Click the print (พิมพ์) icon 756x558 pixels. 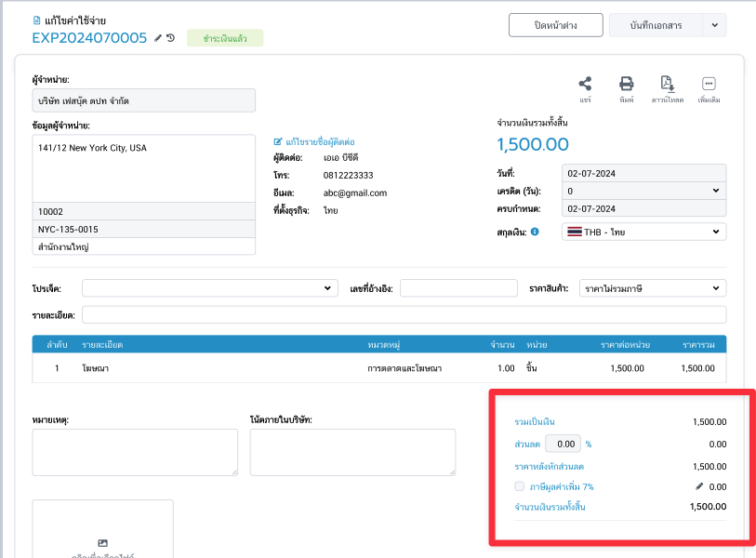point(626,84)
